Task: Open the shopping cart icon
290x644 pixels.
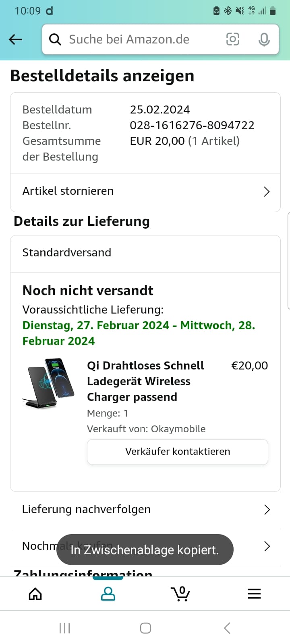Action: coord(180,594)
